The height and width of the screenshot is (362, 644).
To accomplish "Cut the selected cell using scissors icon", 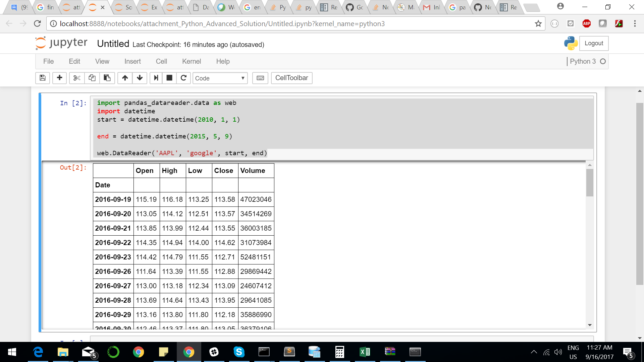I will click(76, 78).
